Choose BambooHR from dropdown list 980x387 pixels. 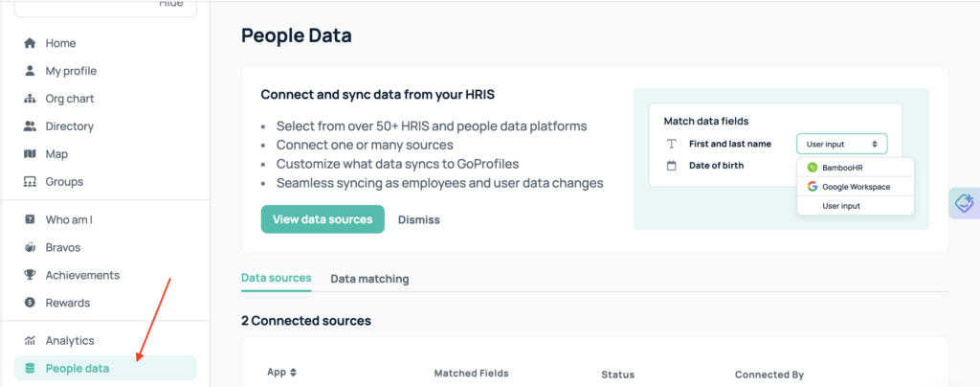pyautogui.click(x=855, y=168)
